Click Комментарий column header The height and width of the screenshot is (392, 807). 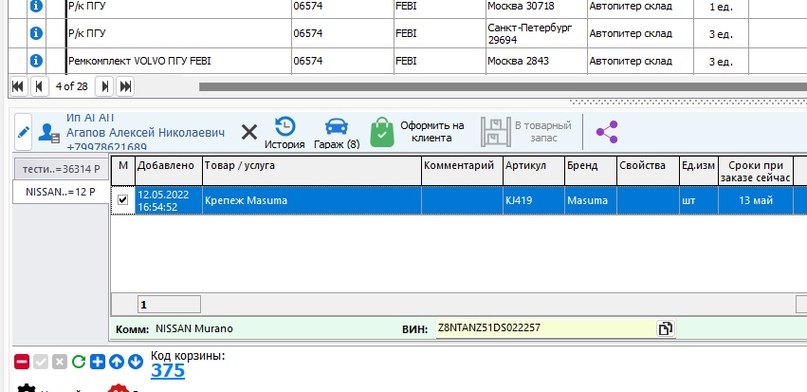coord(462,171)
